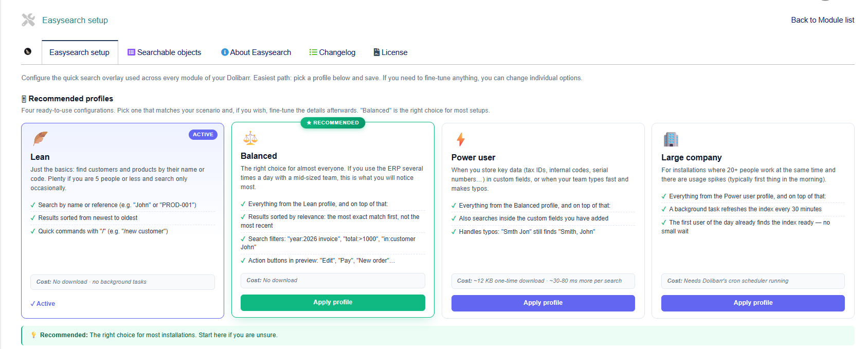View the License tab
The image size is (868, 349).
pos(390,52)
